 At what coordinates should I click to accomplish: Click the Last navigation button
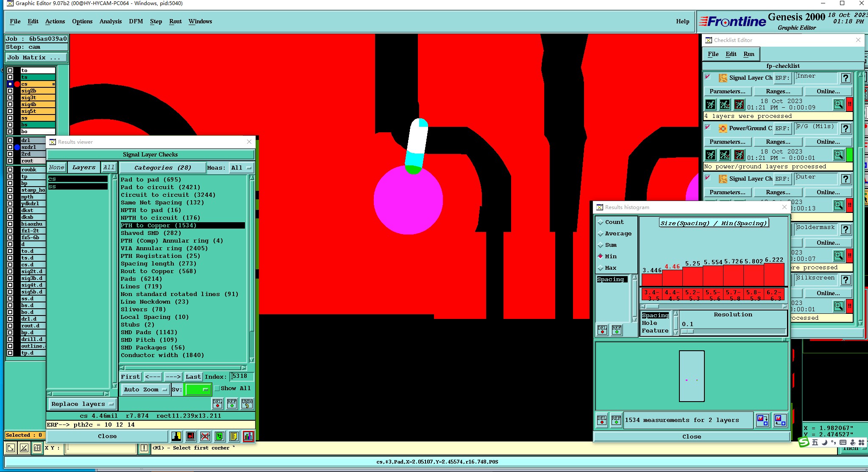coord(193,377)
